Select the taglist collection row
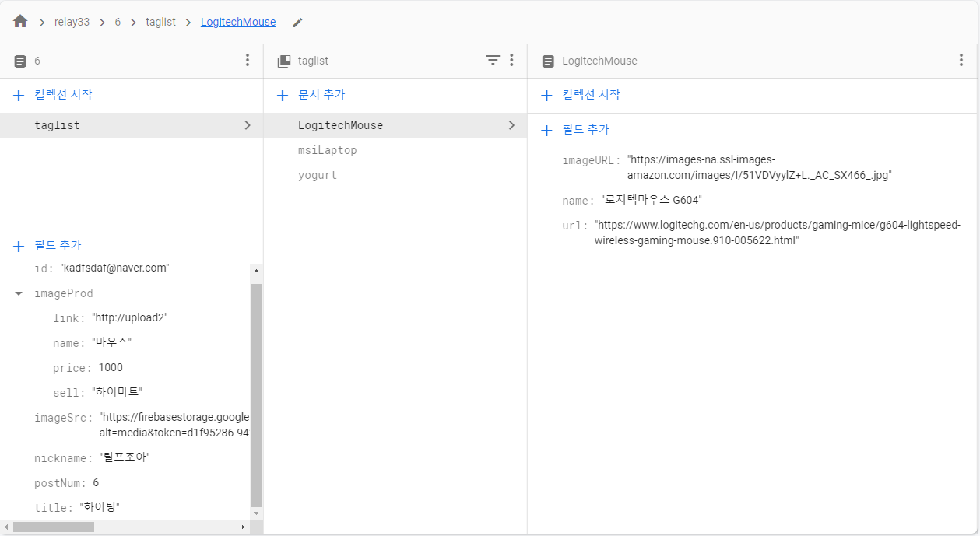The height and width of the screenshot is (536, 980). [x=132, y=125]
